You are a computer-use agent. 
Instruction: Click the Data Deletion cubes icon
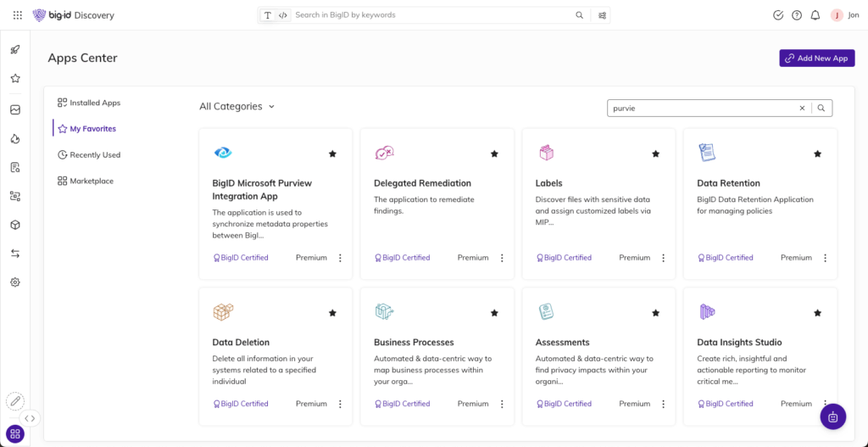pos(223,312)
